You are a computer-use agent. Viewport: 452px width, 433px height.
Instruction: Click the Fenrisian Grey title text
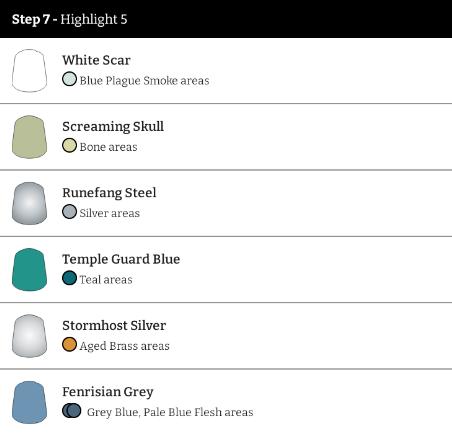pos(108,392)
